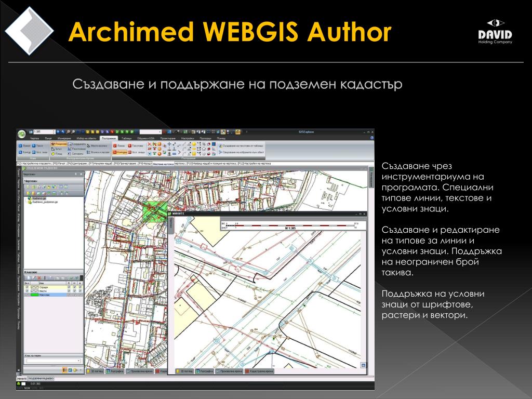Click the green color swatch in class list
Viewport: 532px width, 399px height.
tap(34, 295)
